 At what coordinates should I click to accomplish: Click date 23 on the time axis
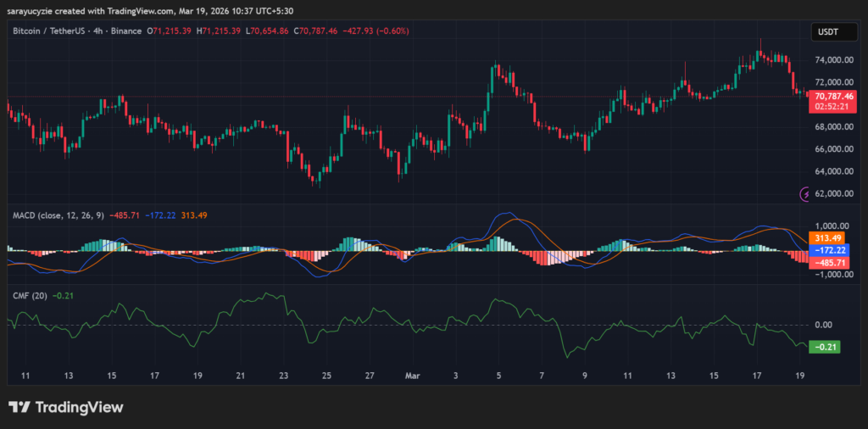click(x=284, y=375)
